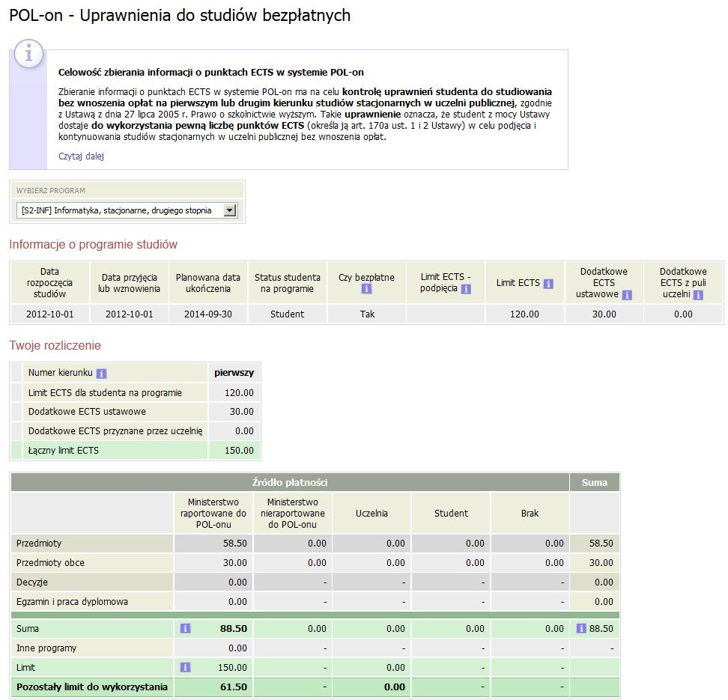Click the Status studenta value Student

click(x=288, y=314)
